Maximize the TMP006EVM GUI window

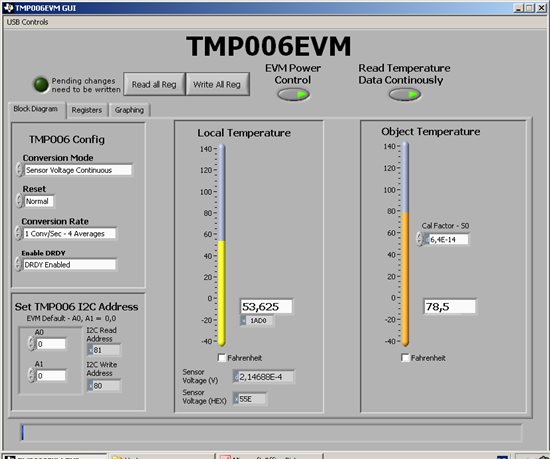click(x=530, y=8)
